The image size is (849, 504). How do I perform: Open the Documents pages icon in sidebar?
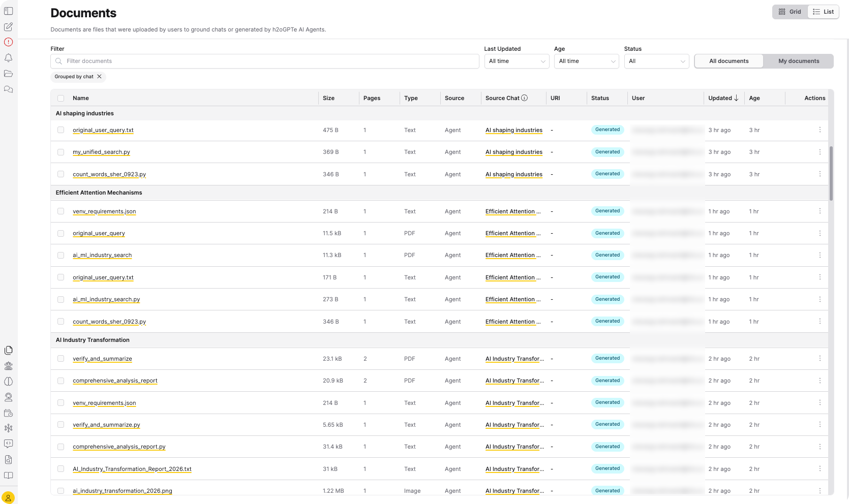point(8,350)
